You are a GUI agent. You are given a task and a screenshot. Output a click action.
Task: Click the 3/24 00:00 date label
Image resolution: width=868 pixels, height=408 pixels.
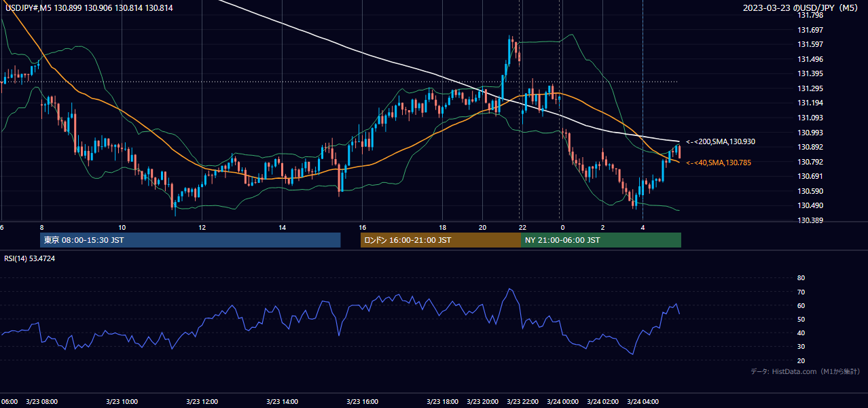pos(562,402)
